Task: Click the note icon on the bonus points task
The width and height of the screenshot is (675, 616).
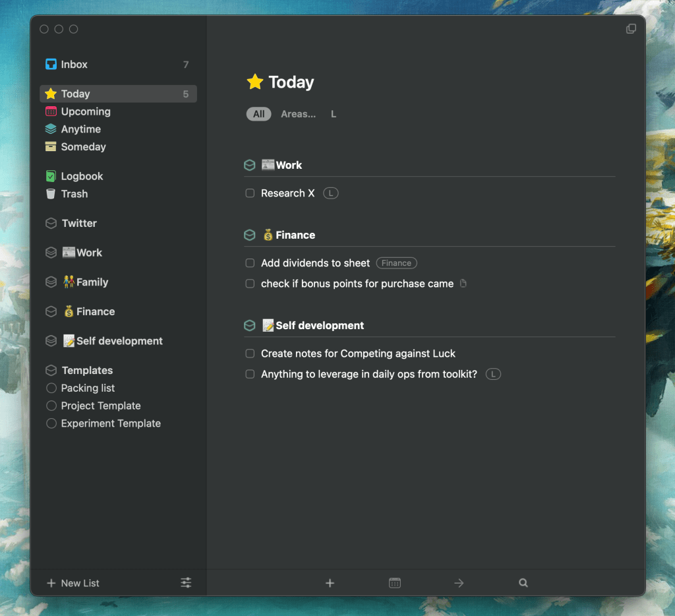Action: [x=463, y=283]
